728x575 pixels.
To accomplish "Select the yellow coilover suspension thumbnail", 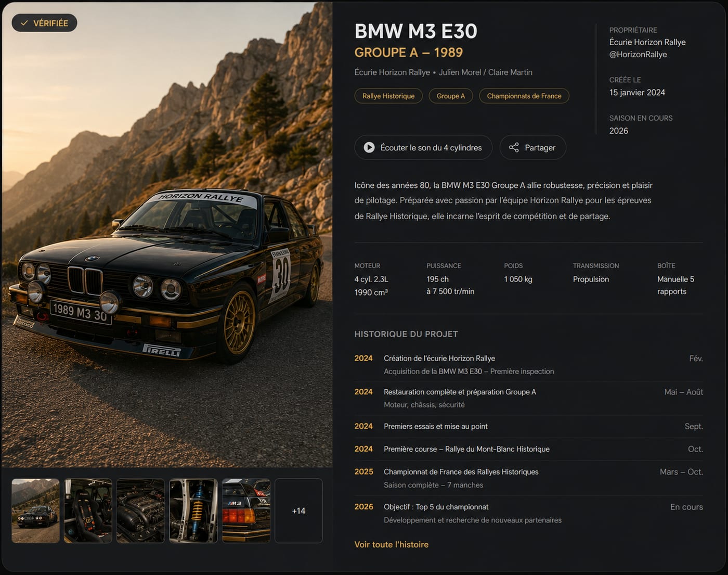I will (193, 511).
